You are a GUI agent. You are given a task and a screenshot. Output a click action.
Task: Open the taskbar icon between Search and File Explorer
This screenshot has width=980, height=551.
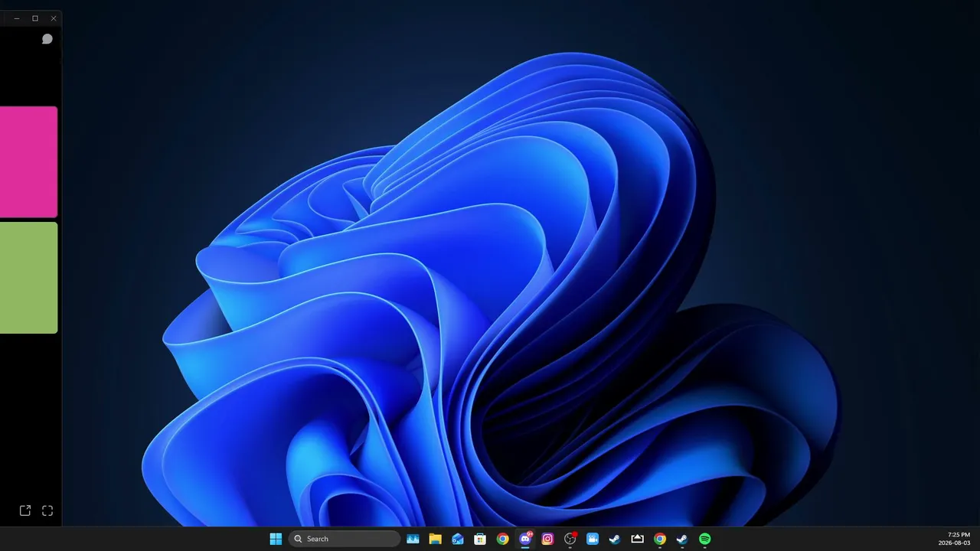click(x=413, y=539)
